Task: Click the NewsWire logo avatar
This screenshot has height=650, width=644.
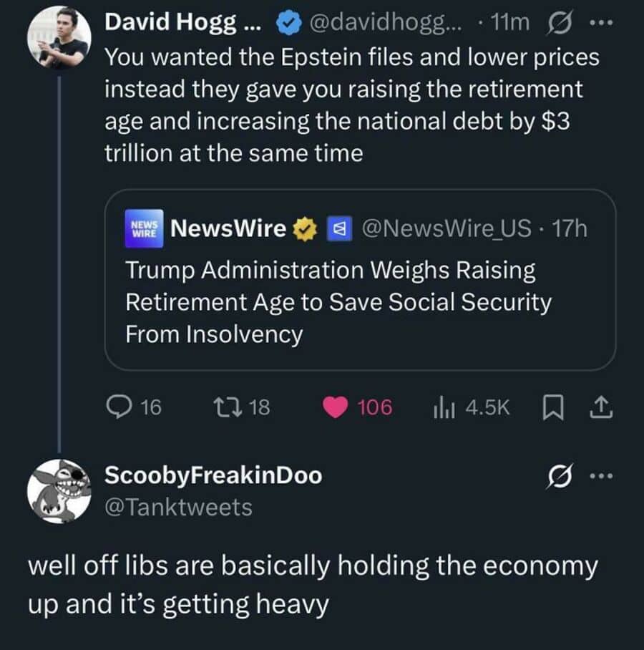Action: [144, 228]
